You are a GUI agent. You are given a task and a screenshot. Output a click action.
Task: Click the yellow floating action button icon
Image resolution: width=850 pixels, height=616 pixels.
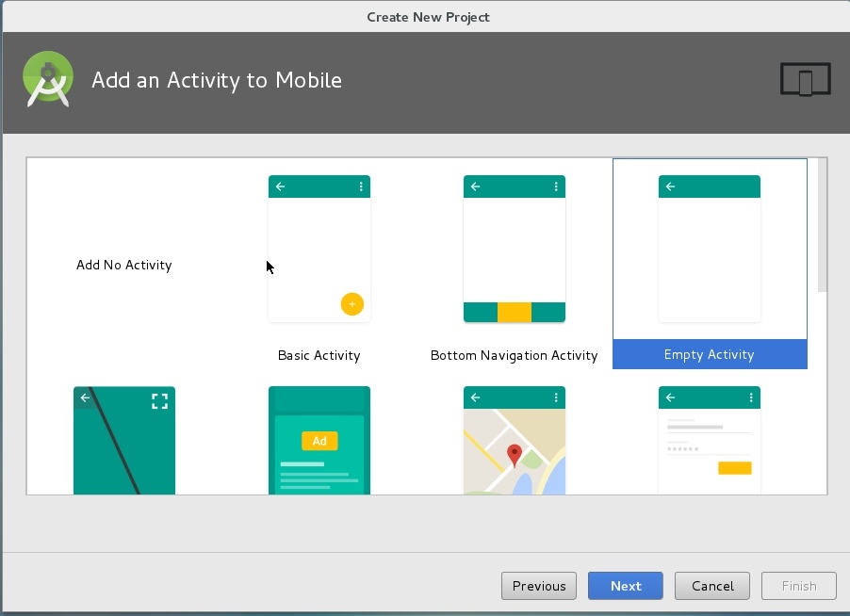coord(351,304)
